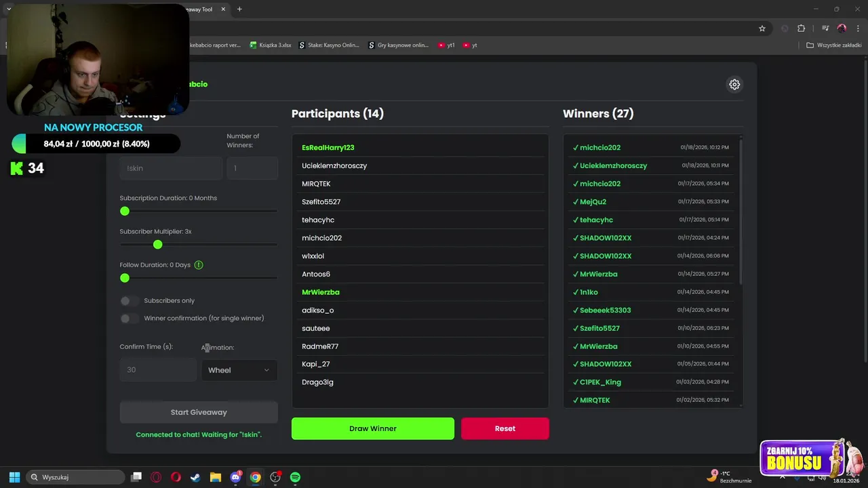Open a new browser tab with plus

pos(239,9)
